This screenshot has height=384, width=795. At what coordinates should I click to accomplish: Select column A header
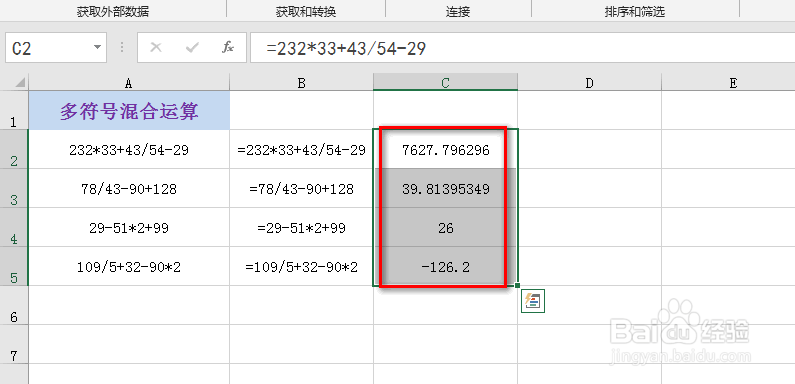(x=129, y=83)
